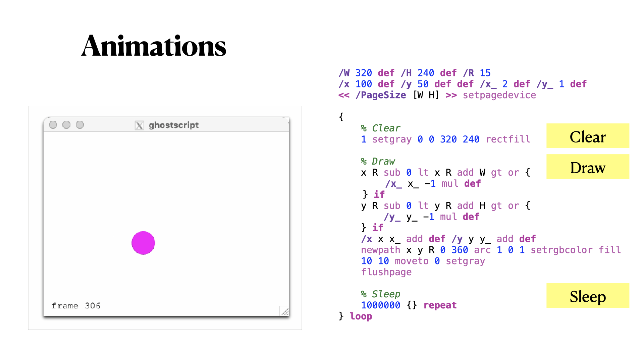Screen dimensions: 644x362
Task: Click the X11 icon in ghostscript title bar
Action: [139, 125]
